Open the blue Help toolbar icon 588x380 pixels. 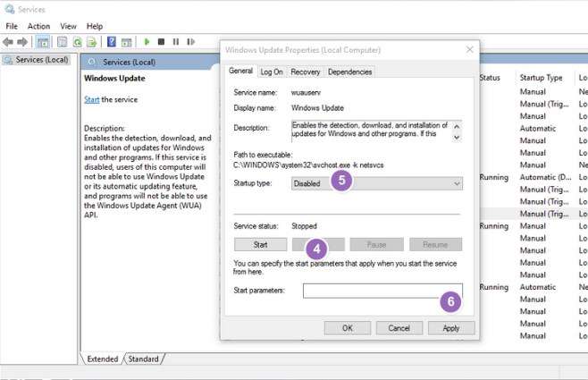(x=112, y=42)
